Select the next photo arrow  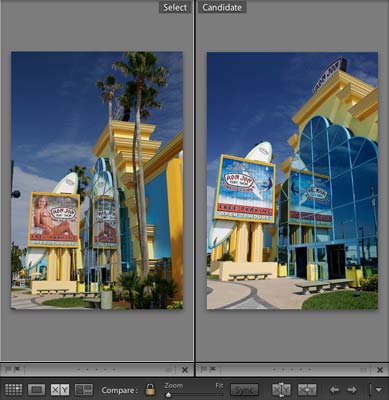[x=352, y=389]
